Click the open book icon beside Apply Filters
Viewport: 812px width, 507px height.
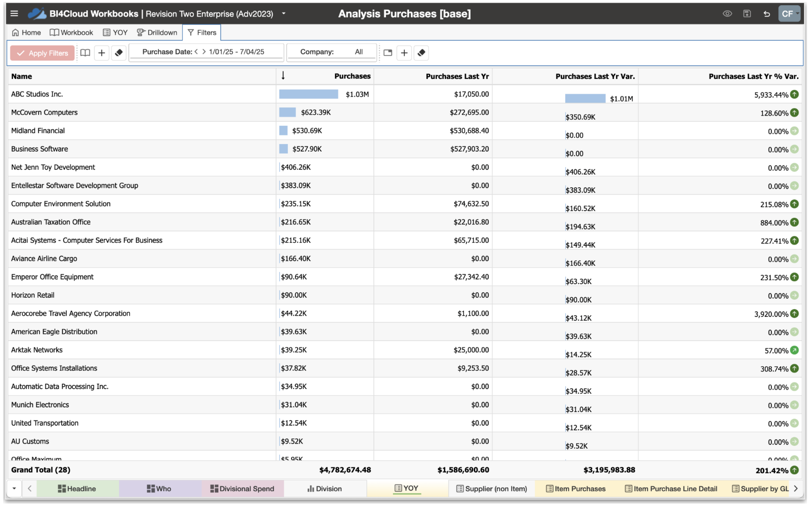coord(85,53)
